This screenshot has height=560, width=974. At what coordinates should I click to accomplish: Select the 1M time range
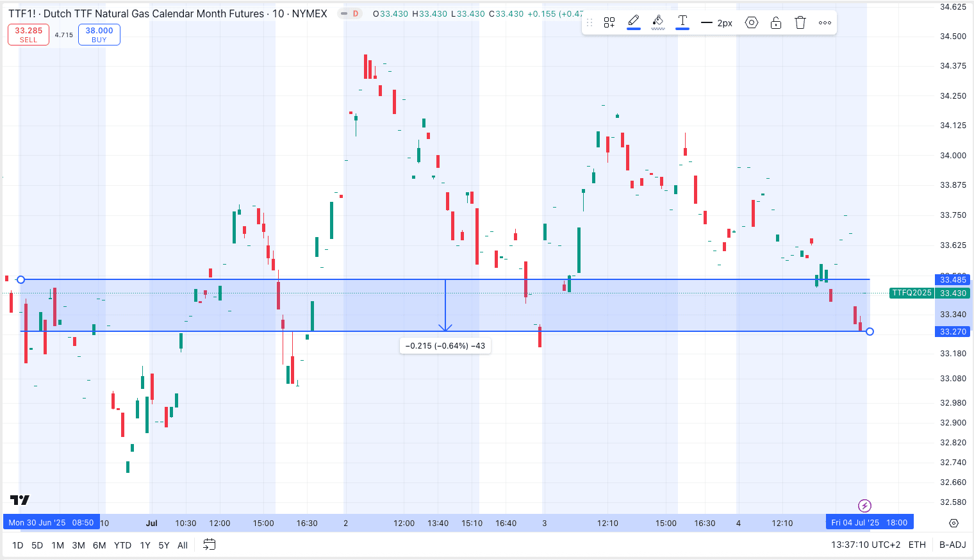coord(58,545)
